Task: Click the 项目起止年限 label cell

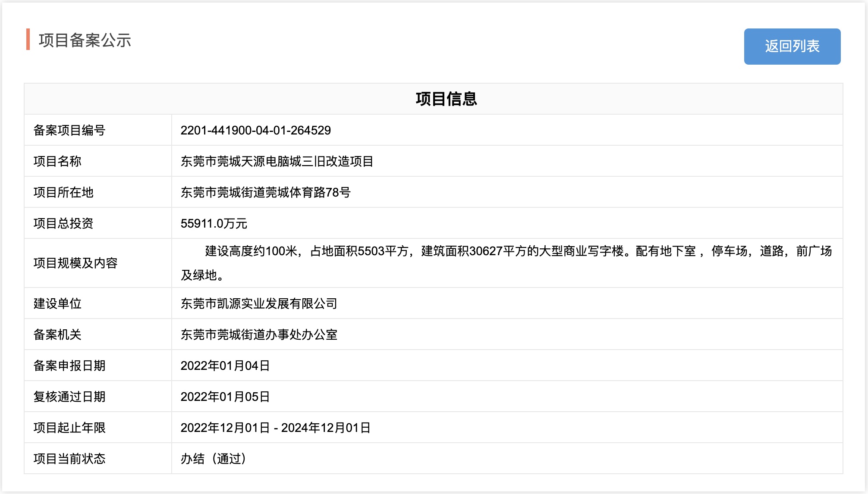Action: (x=98, y=428)
